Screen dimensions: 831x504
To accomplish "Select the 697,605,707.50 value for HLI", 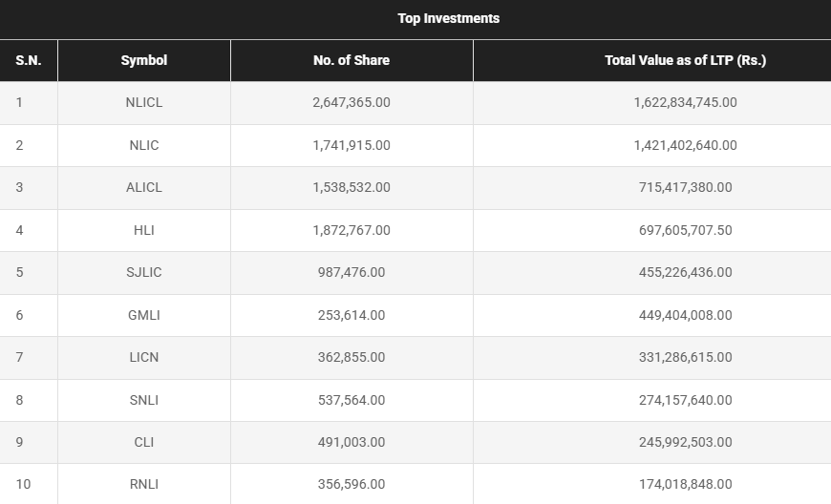I will tap(685, 230).
